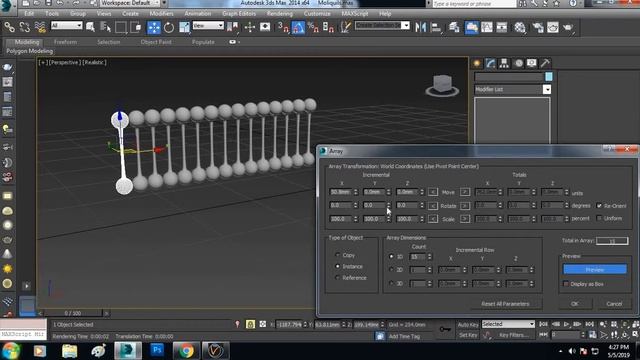Screen dimensions: 640x360
Task: Choose the Rectangular Selection Region tool
Action: (x=121, y=27)
